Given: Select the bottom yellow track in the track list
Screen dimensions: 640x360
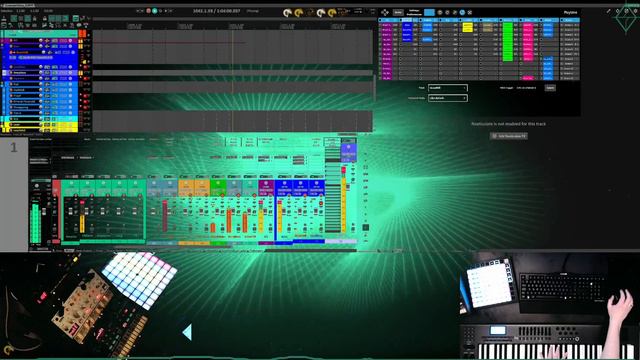Looking at the screenshot, I should tap(39, 130).
